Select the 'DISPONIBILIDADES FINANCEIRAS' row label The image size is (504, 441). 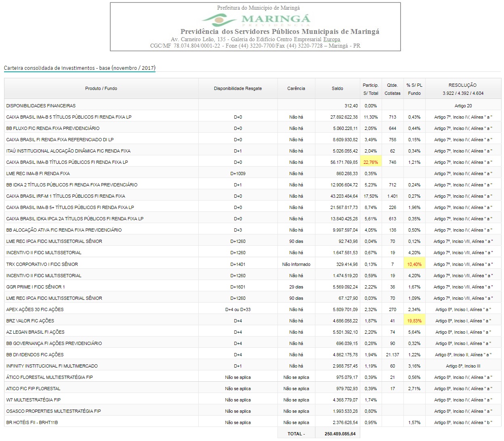point(41,106)
